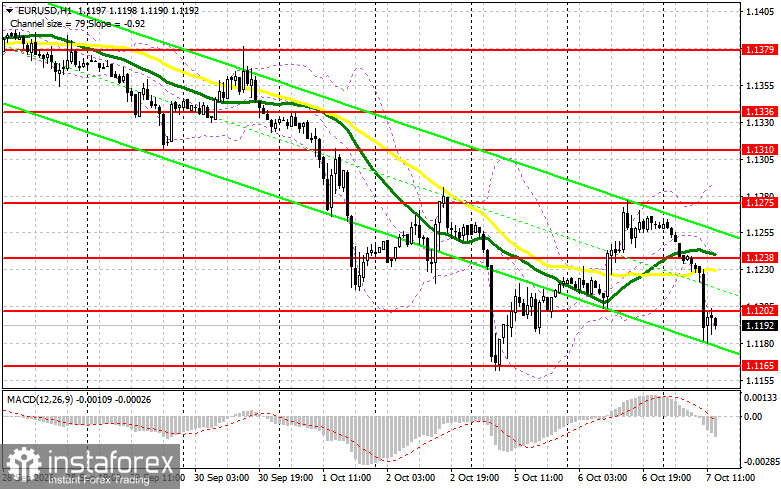Click the 1.1275 red price level label
Image resolution: width=781 pixels, height=489 pixels.
(x=760, y=203)
